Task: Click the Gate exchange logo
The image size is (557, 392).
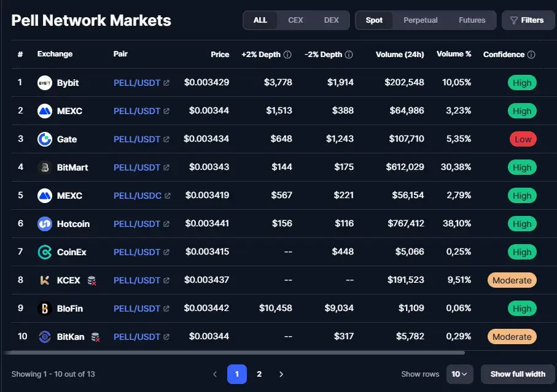Action: pos(45,139)
